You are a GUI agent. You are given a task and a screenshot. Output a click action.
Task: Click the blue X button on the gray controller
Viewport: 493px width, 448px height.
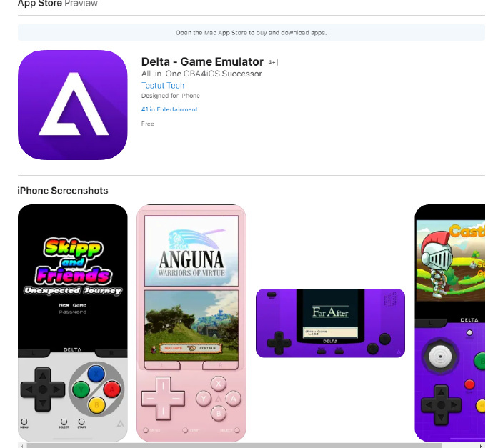click(x=96, y=373)
